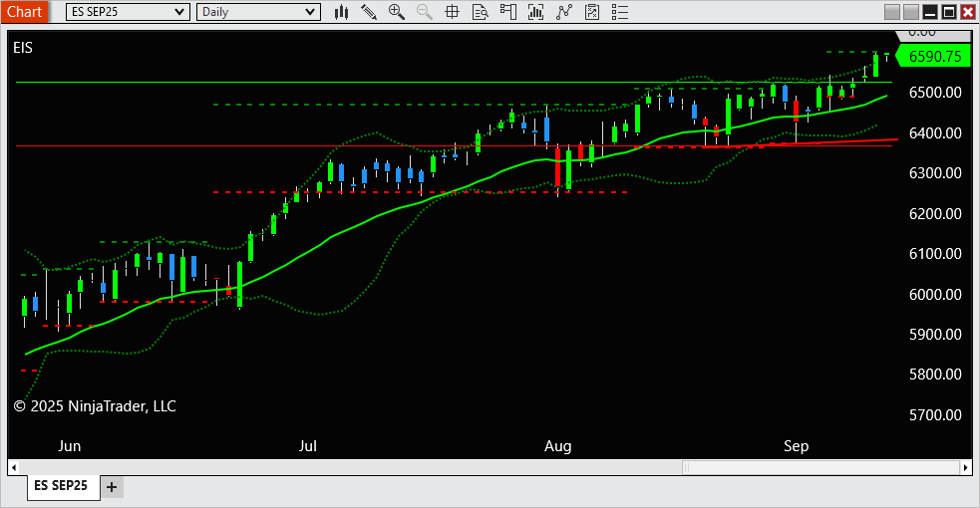Click the chart trader icon
This screenshot has width=980, height=508.
pos(508,12)
